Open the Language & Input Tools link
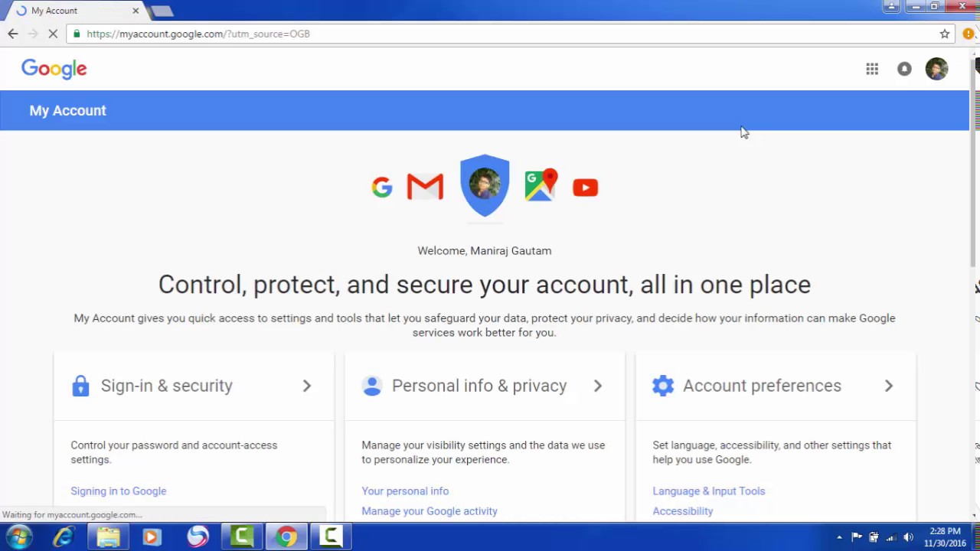The width and height of the screenshot is (980, 551). tap(709, 491)
